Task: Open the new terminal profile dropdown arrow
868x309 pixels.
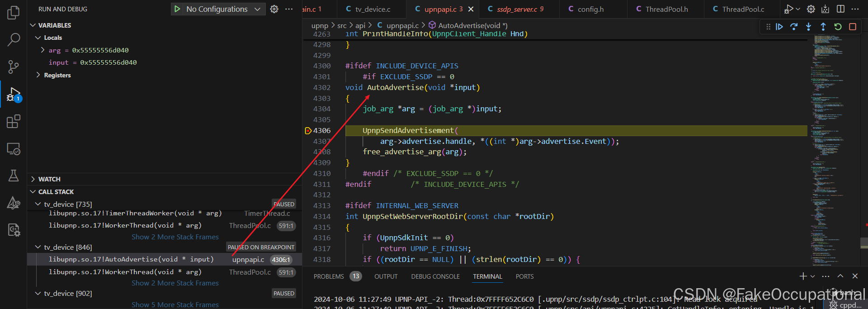Action: click(813, 276)
